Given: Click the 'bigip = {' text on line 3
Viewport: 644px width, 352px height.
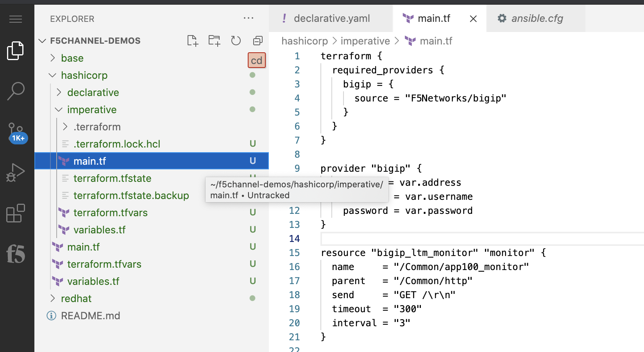Looking at the screenshot, I should (368, 84).
